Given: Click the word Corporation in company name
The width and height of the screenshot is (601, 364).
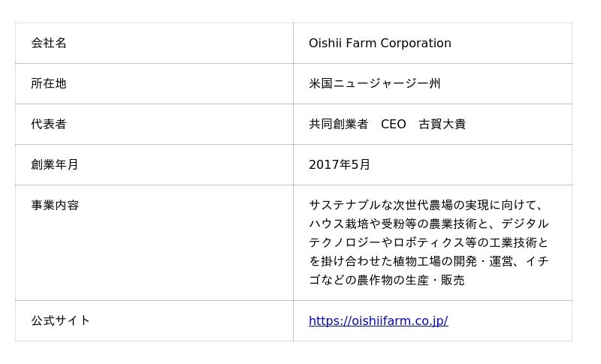Looking at the screenshot, I should coord(415,44).
